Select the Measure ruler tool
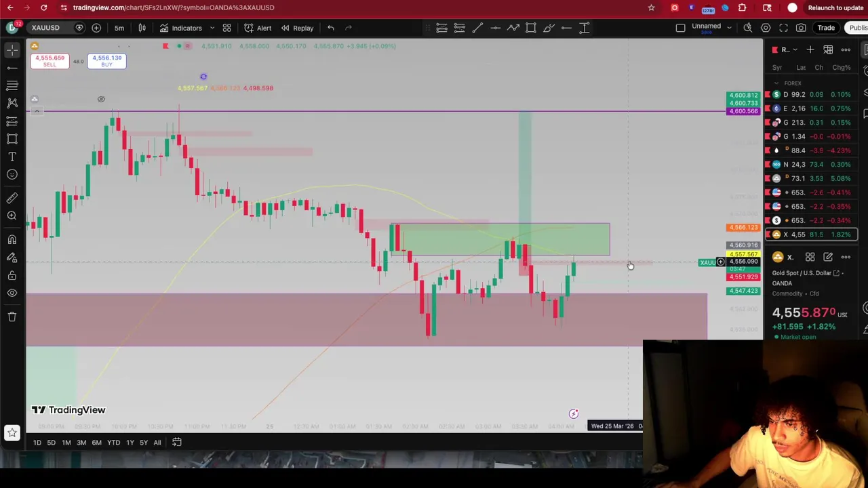The image size is (868, 488). click(12, 198)
